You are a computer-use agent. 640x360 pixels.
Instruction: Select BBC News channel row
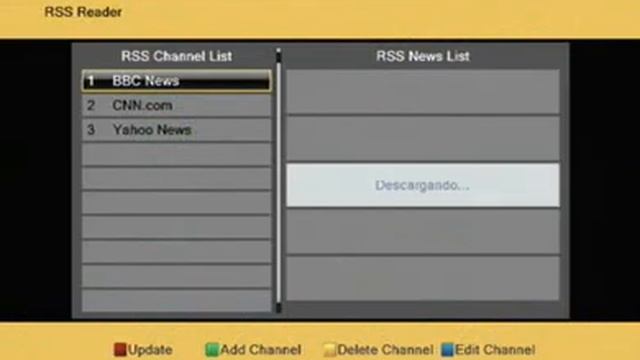coord(176,81)
